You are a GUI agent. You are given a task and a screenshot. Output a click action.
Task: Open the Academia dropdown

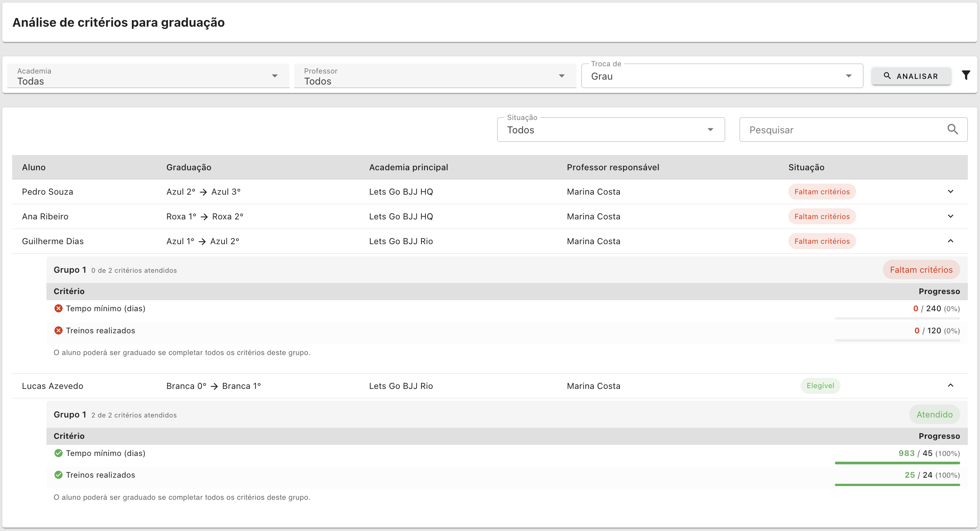point(148,76)
